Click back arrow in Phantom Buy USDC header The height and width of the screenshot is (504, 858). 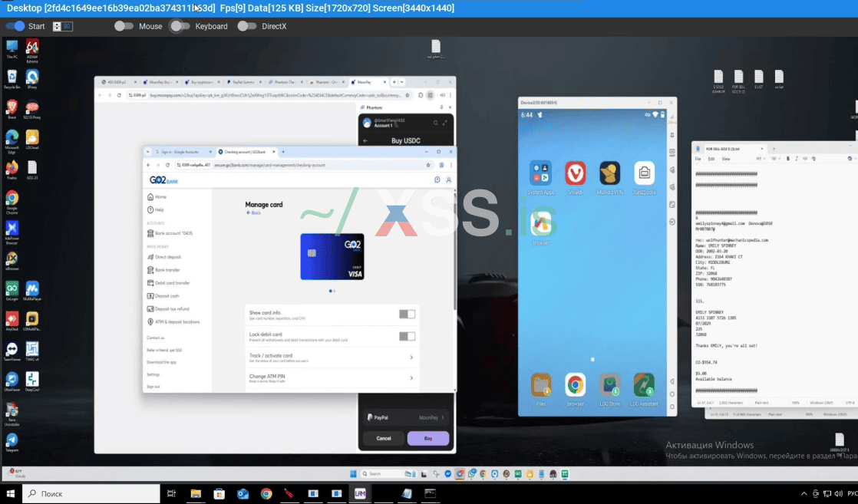coord(365,140)
